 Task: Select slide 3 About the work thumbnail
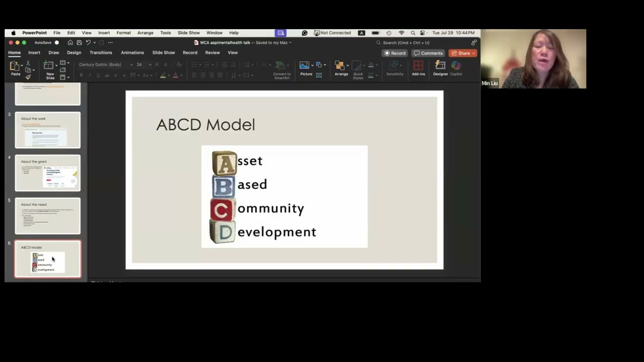tap(47, 130)
